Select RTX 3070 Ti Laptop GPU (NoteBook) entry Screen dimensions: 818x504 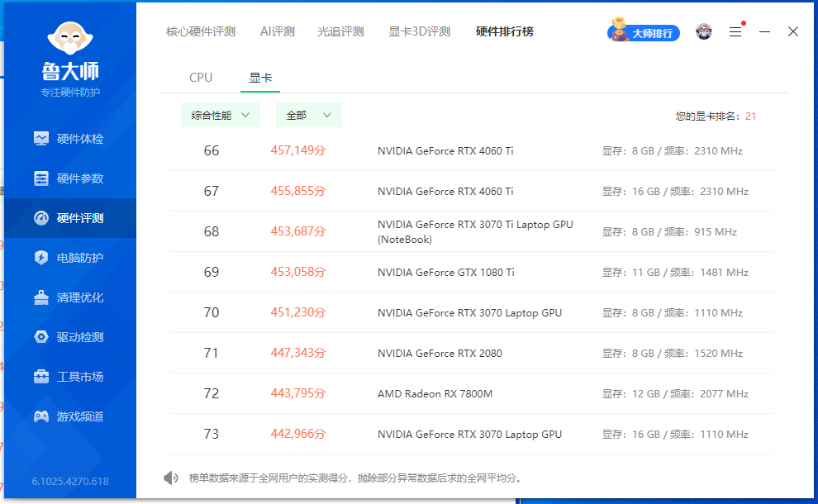point(475,231)
